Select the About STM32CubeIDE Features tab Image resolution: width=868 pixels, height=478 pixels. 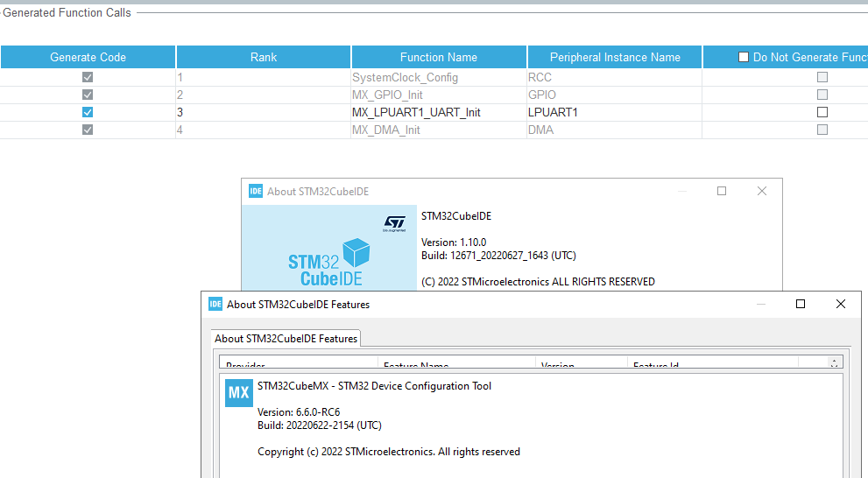click(286, 339)
